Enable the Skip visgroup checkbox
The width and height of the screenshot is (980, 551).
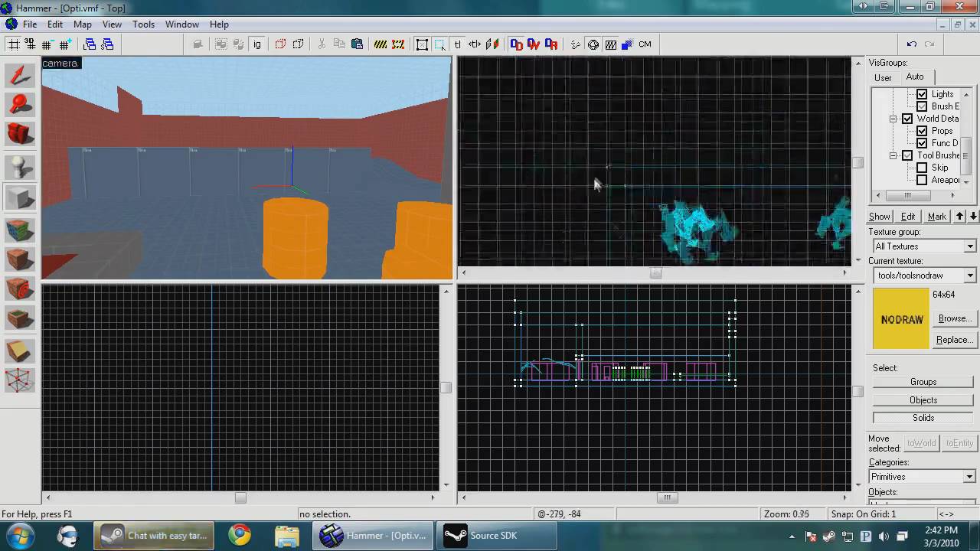pos(922,168)
